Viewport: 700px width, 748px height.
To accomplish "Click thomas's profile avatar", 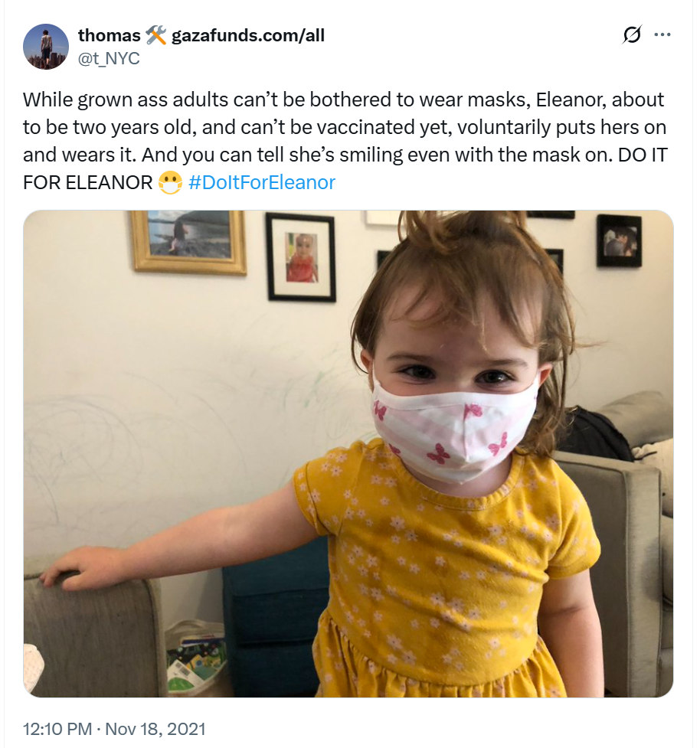I will (x=47, y=47).
